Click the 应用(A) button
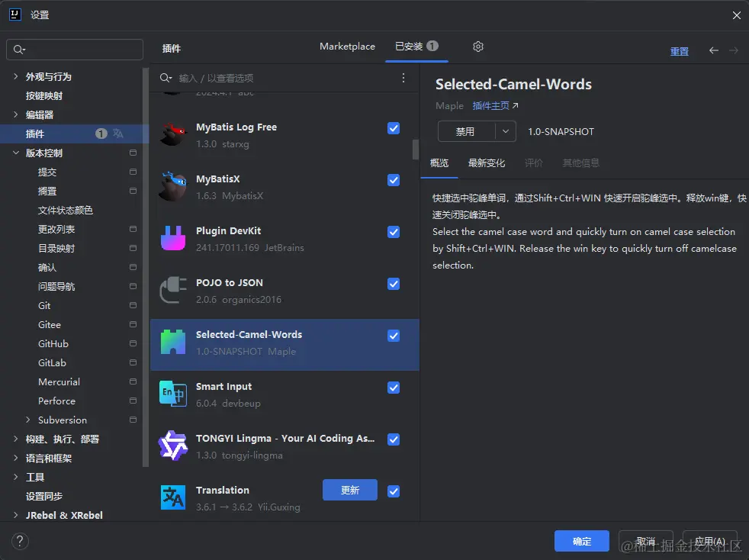Viewport: 749px width, 560px height. 710,542
